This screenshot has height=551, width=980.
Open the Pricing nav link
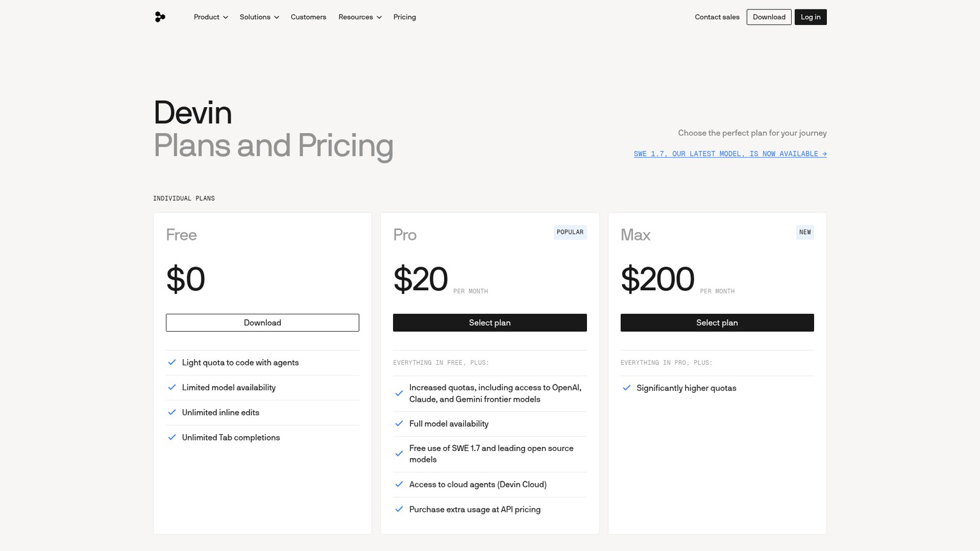(x=405, y=17)
